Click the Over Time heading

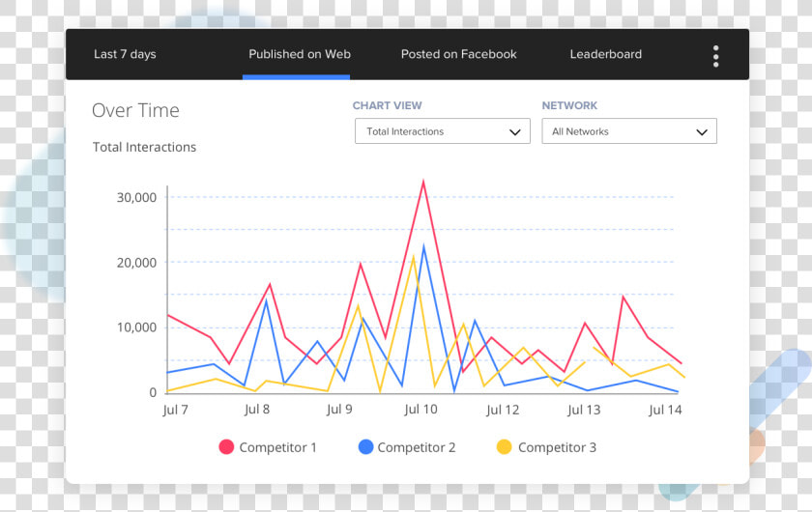(x=135, y=110)
